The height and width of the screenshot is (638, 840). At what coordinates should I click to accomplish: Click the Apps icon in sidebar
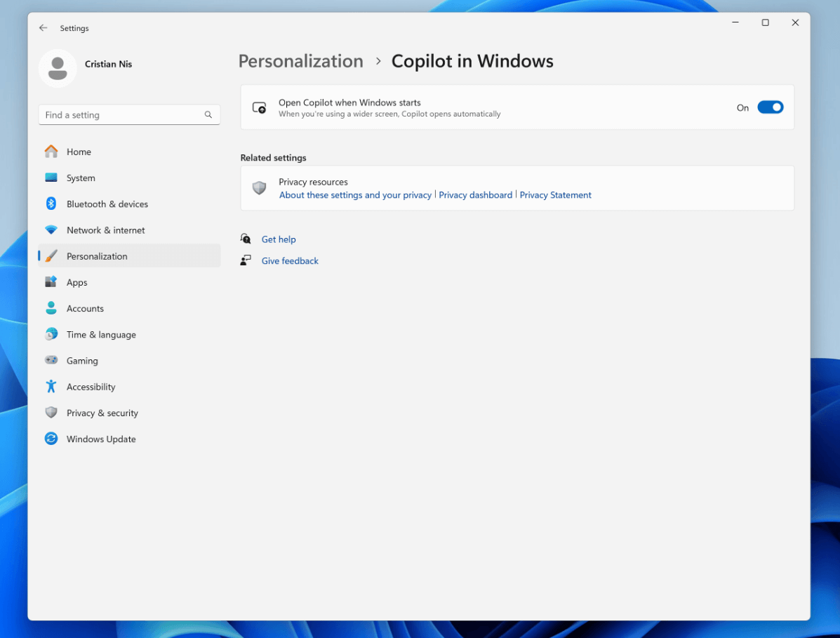pyautogui.click(x=51, y=281)
